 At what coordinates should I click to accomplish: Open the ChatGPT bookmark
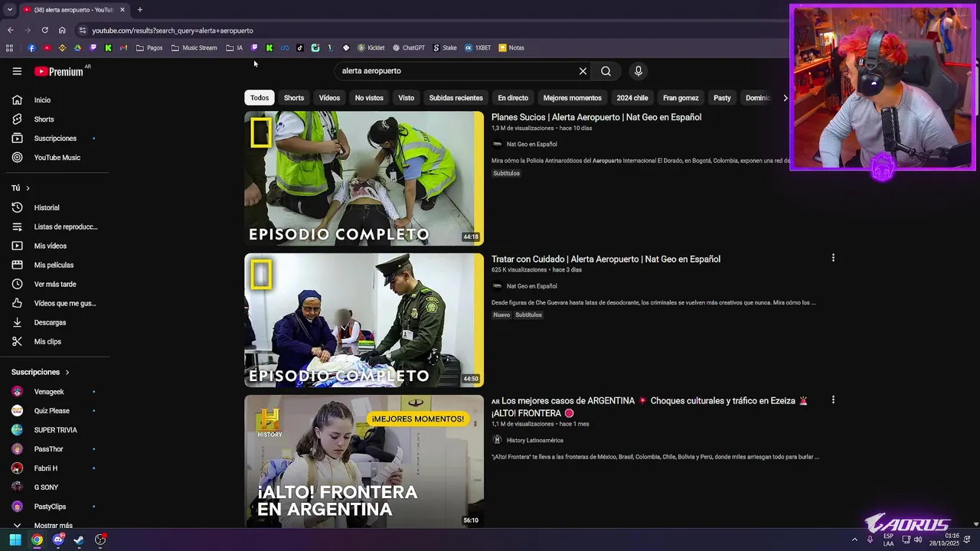pyautogui.click(x=409, y=47)
